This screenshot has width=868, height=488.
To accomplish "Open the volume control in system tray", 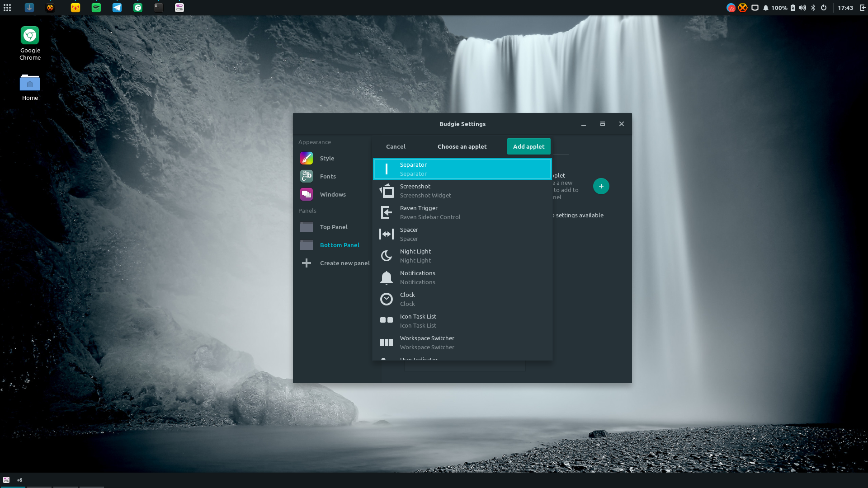I will [x=802, y=8].
